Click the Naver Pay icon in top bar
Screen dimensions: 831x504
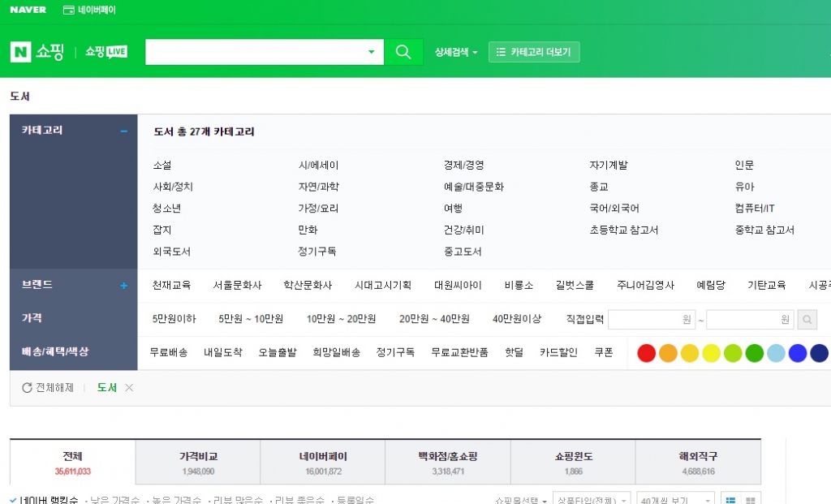coord(68,10)
